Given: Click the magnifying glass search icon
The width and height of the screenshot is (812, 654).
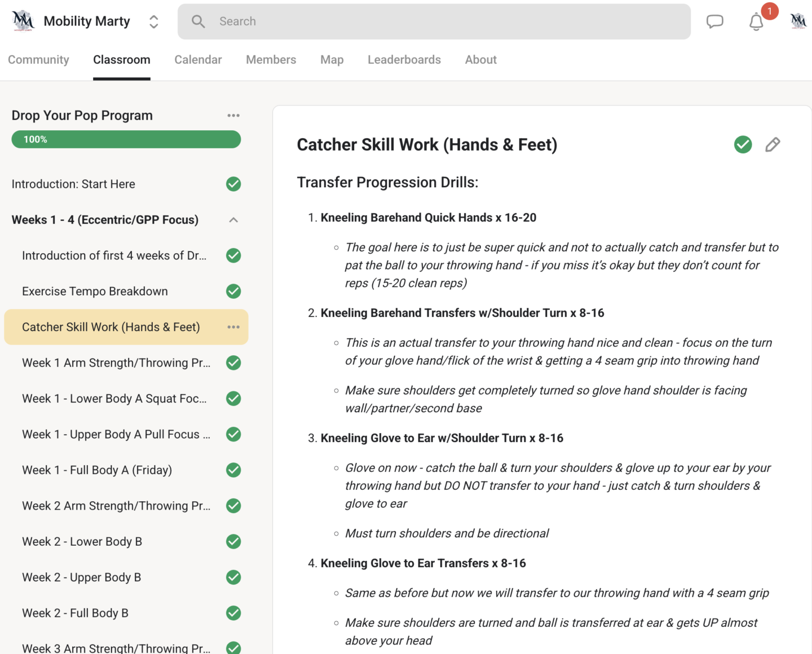Looking at the screenshot, I should (x=198, y=21).
